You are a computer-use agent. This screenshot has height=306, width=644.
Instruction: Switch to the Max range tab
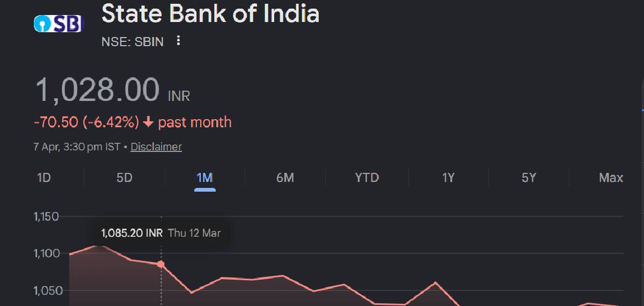[x=611, y=178]
